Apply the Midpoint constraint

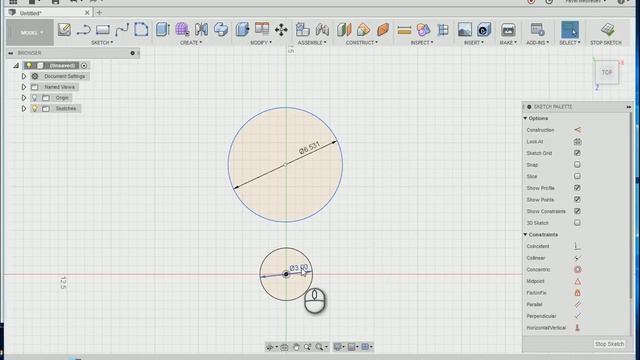click(x=577, y=281)
